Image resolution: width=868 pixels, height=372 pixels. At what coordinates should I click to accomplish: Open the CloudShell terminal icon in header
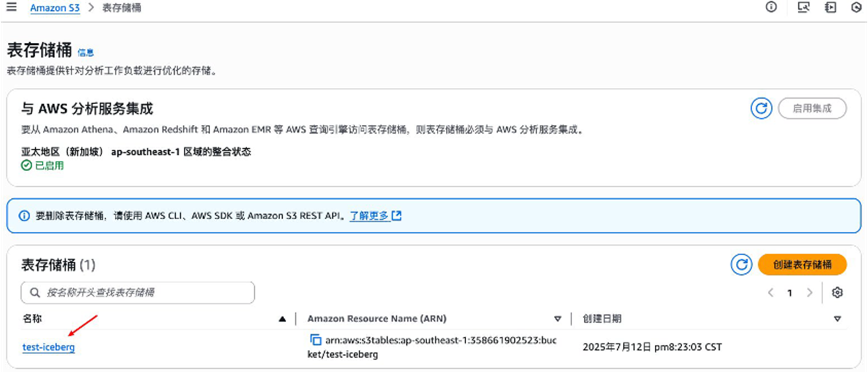point(830,7)
